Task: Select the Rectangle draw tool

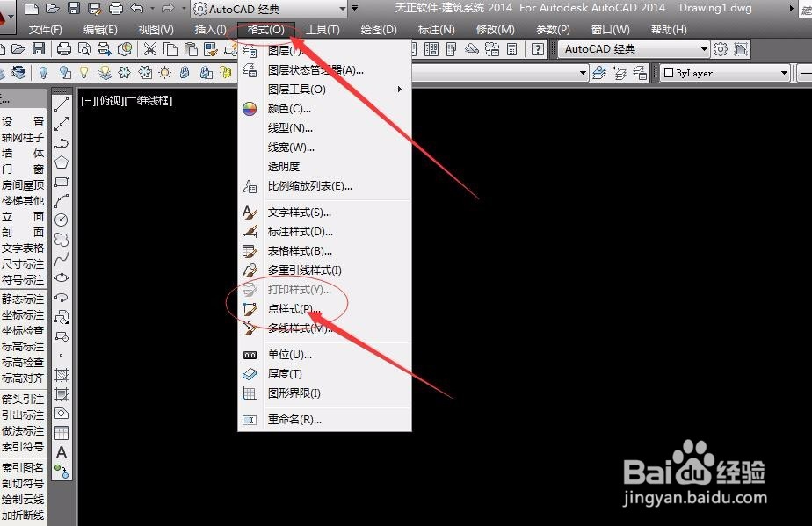Action: 62,182
